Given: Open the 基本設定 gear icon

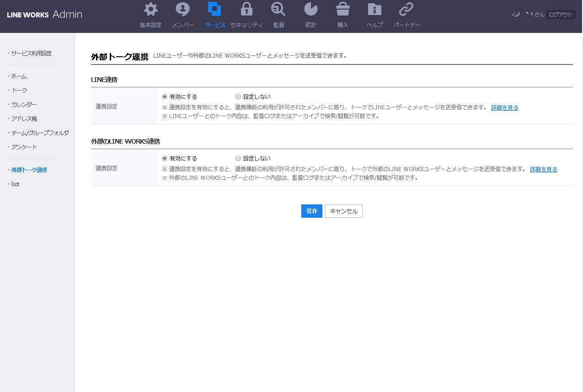Looking at the screenshot, I should pyautogui.click(x=151, y=10).
